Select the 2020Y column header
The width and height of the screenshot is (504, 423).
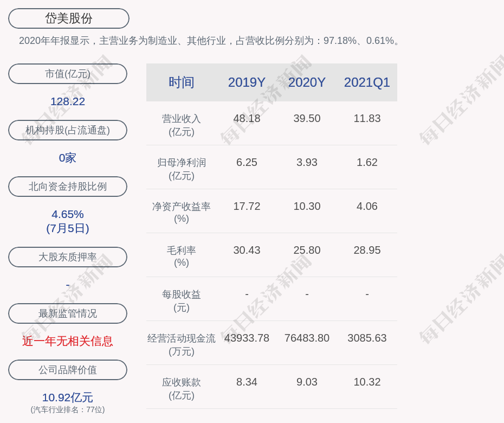[x=307, y=82]
